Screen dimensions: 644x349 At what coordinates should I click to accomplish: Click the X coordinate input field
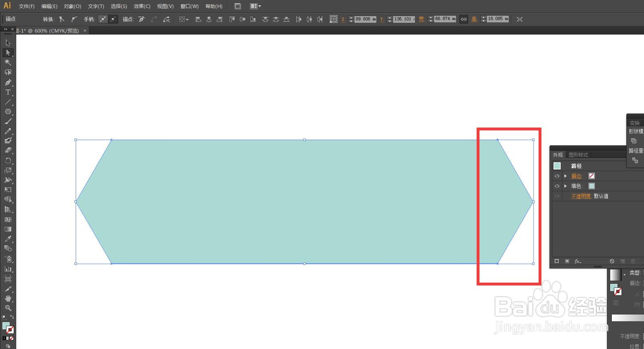click(365, 19)
